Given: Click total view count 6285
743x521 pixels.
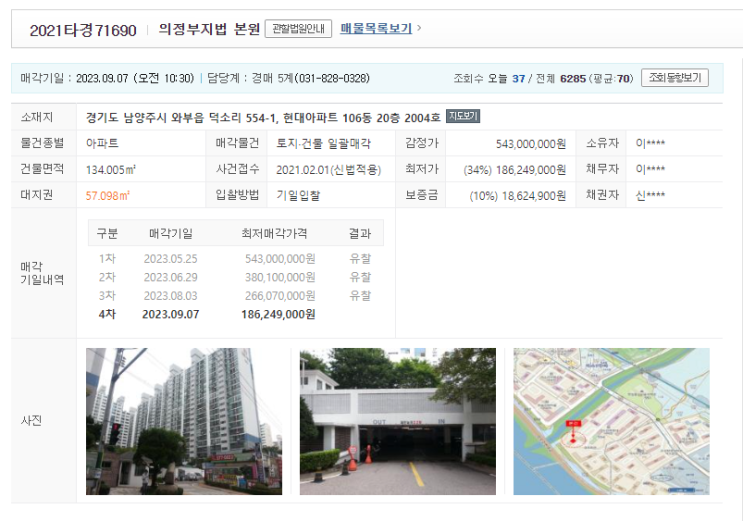Looking at the screenshot, I should click(x=573, y=79).
